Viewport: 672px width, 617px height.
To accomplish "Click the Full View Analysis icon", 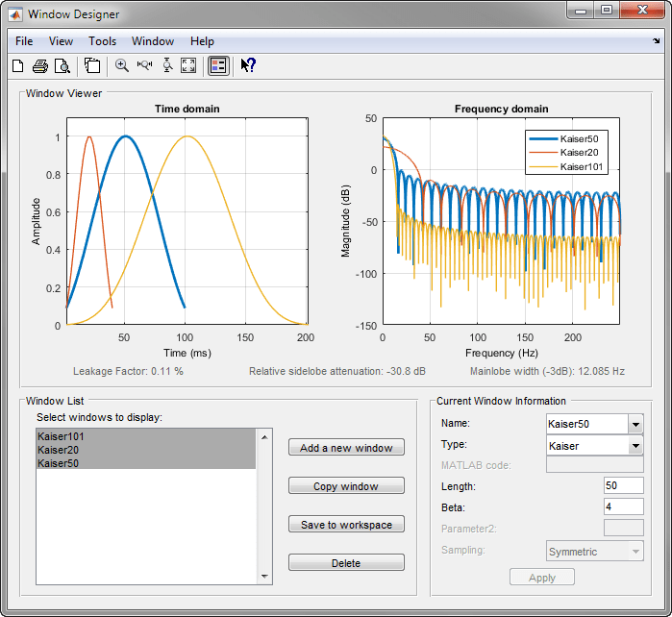I will [x=92, y=65].
